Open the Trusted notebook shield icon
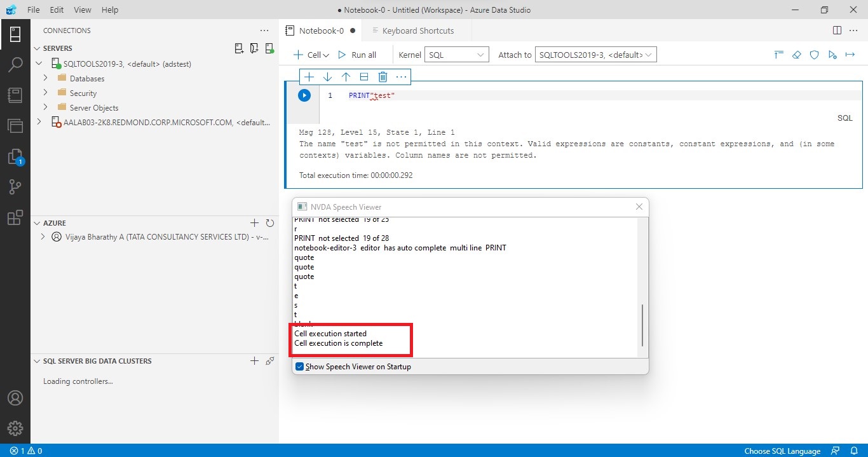The height and width of the screenshot is (457, 868). [814, 55]
